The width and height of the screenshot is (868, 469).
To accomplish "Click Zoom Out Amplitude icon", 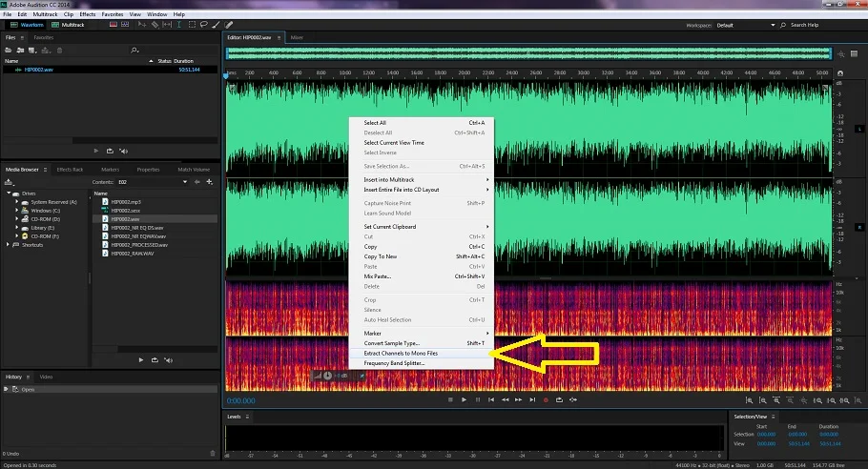I will pos(763,400).
